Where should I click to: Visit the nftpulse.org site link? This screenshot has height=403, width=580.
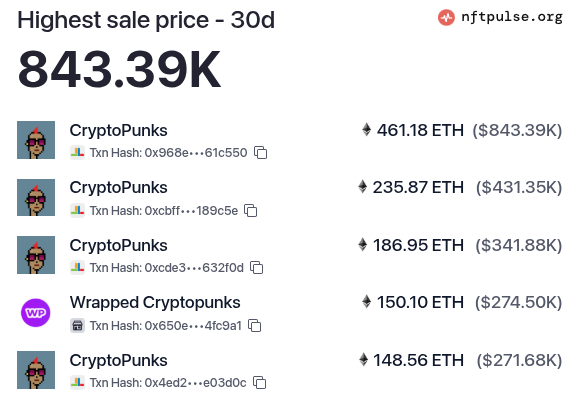(512, 17)
